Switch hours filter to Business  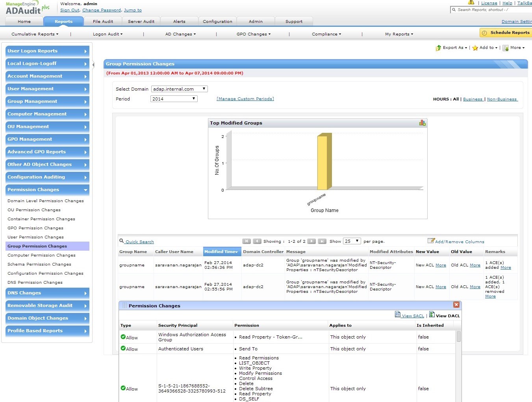pos(473,99)
